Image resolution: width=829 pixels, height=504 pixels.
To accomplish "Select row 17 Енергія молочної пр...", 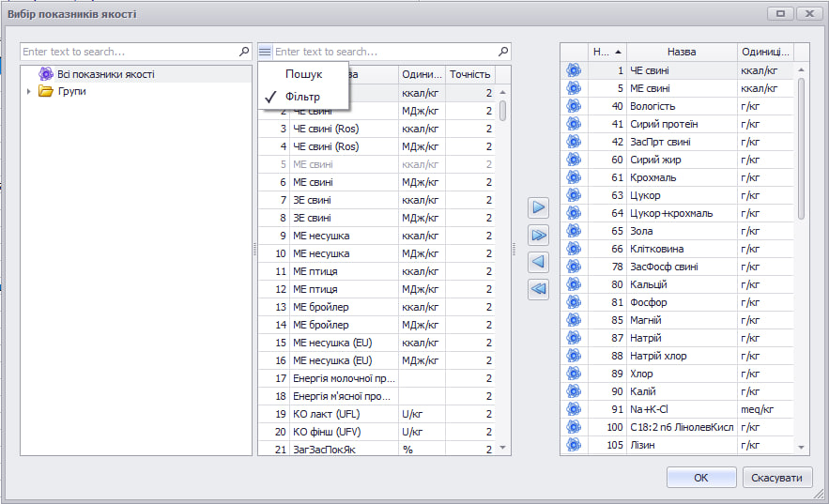I will click(377, 378).
